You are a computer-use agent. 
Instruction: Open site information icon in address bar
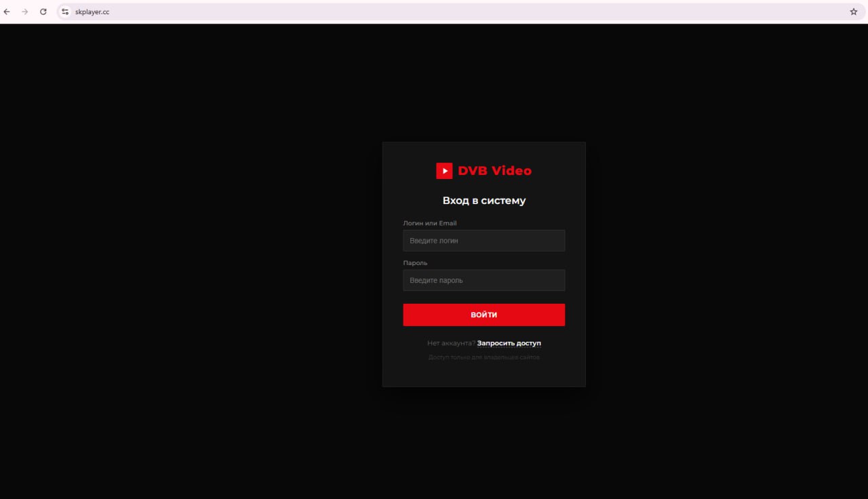65,12
